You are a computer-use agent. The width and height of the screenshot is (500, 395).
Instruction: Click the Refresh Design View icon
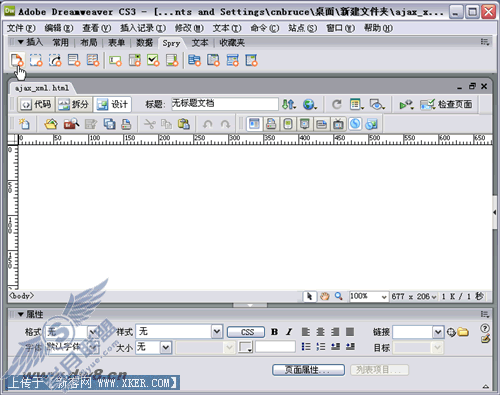coord(337,104)
